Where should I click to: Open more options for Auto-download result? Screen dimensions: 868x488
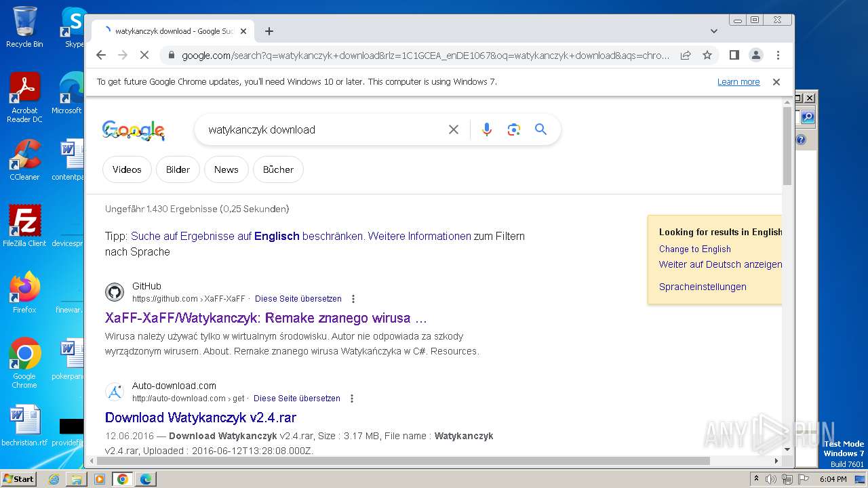click(x=351, y=399)
